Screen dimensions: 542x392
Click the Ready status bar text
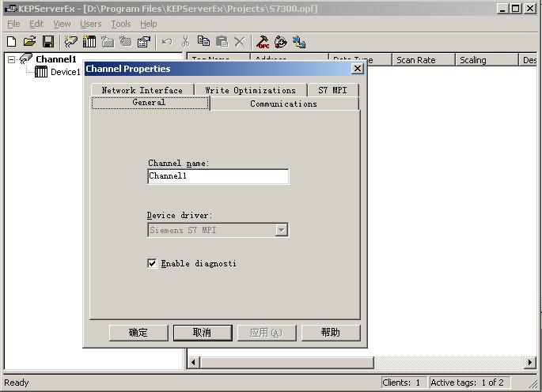17,383
